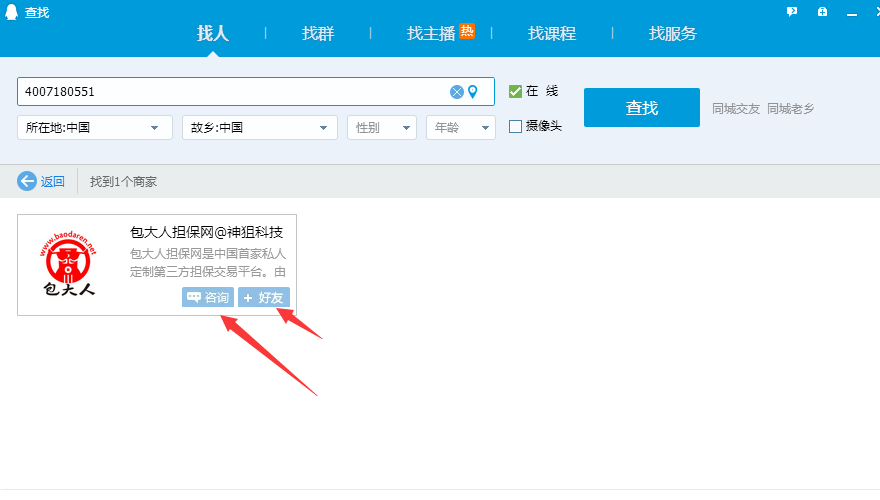Screen dimensions: 880x500
Task: Clear the search box with the X icon
Action: [x=457, y=92]
